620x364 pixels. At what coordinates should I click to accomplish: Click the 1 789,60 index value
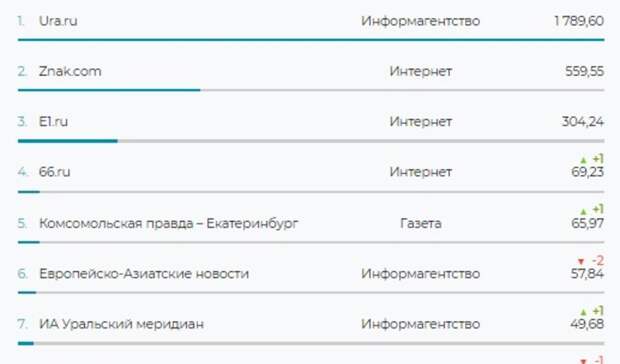tap(579, 21)
